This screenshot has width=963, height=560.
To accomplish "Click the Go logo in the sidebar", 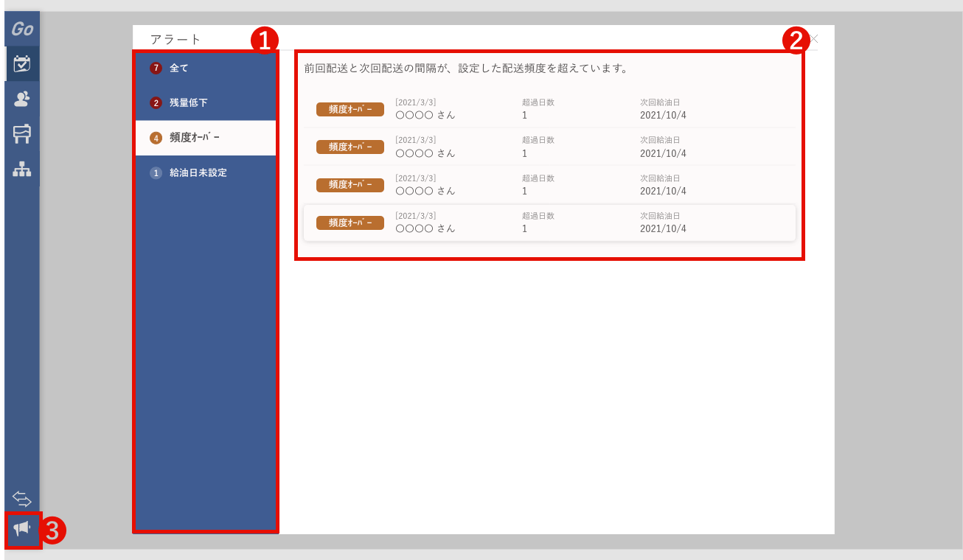I will pyautogui.click(x=22, y=29).
